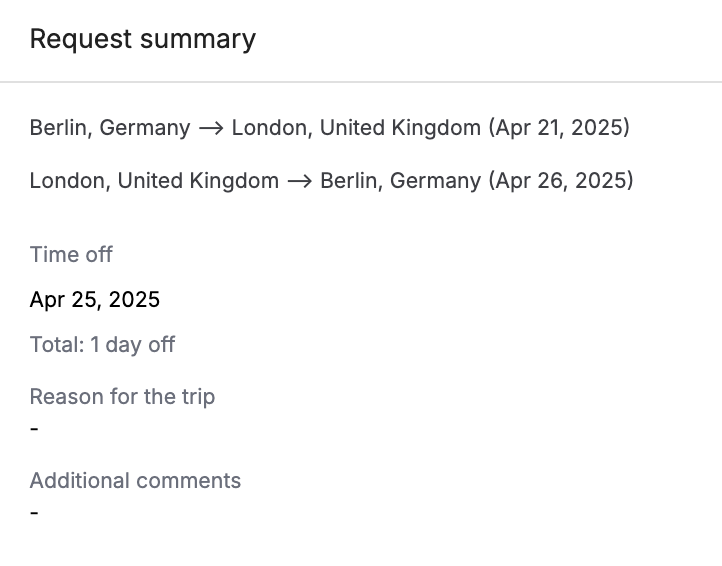The image size is (722, 566).
Task: Click the Apr 26, 2025 return date
Action: tap(561, 181)
